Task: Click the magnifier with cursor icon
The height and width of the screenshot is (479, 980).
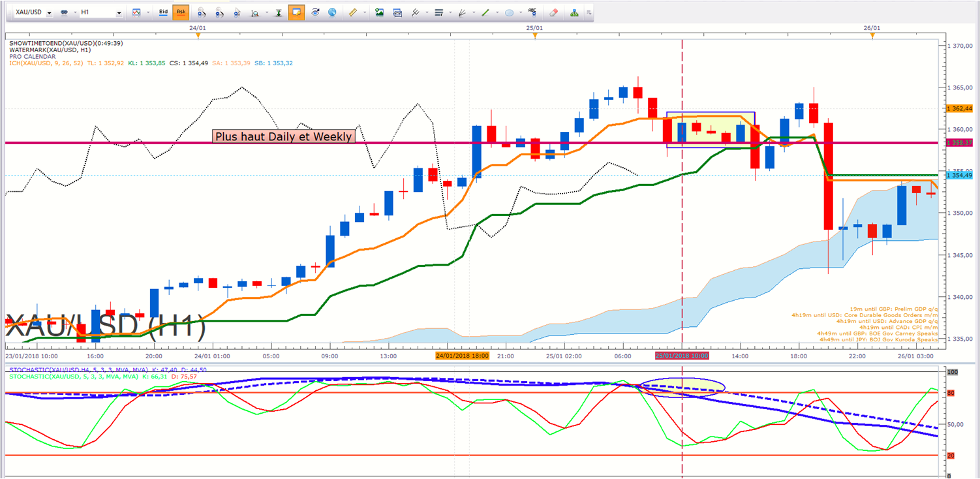Action: click(237, 12)
